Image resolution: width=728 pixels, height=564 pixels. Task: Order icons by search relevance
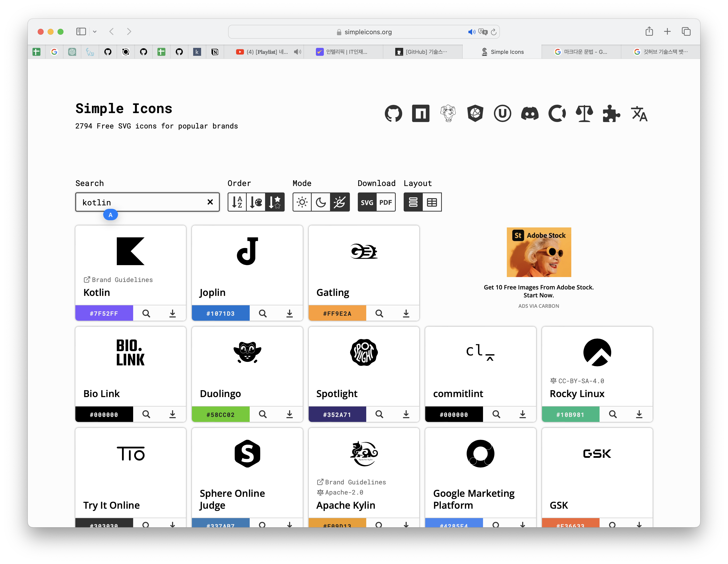[275, 202]
